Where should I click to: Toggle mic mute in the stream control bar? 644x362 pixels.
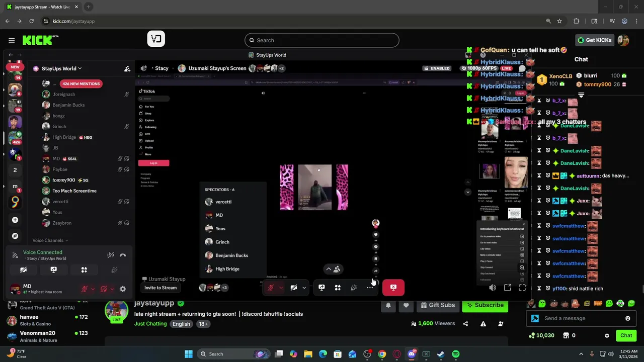tap(270, 288)
